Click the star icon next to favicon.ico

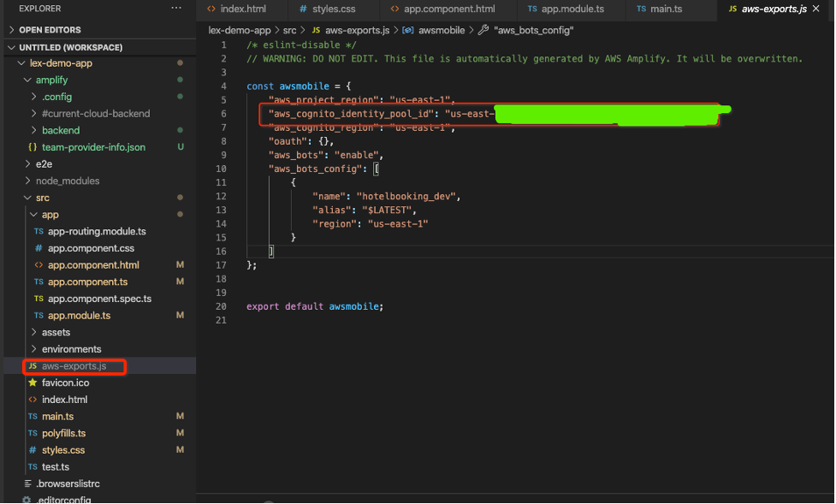(33, 382)
